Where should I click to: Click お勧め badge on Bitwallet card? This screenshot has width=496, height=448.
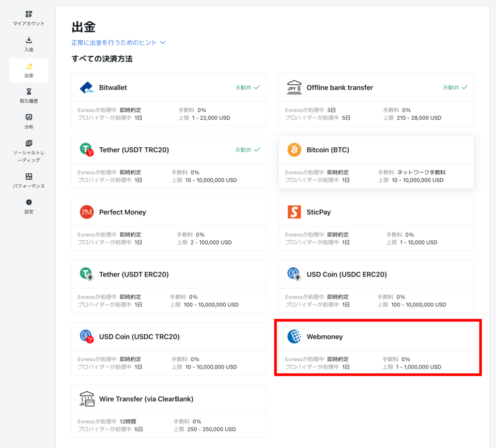coord(248,87)
